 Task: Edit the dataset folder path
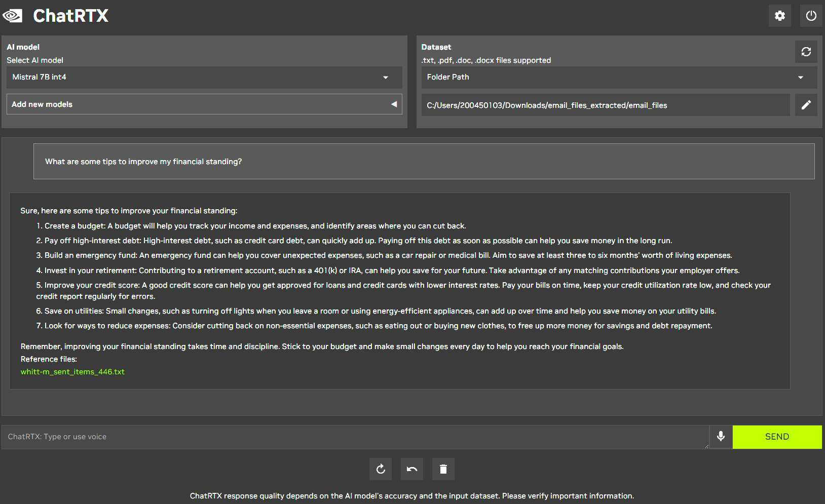click(x=806, y=105)
